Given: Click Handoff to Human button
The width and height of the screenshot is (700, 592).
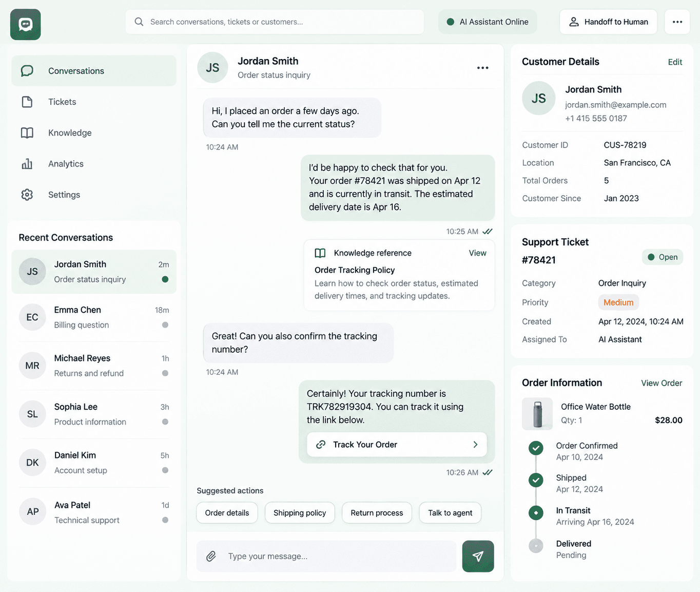Looking at the screenshot, I should tap(609, 22).
